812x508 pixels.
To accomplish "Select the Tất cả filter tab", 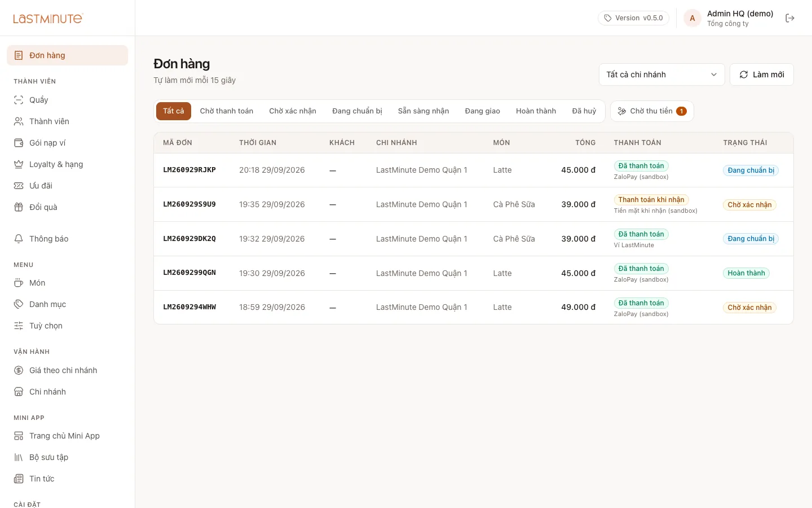I will tap(174, 111).
